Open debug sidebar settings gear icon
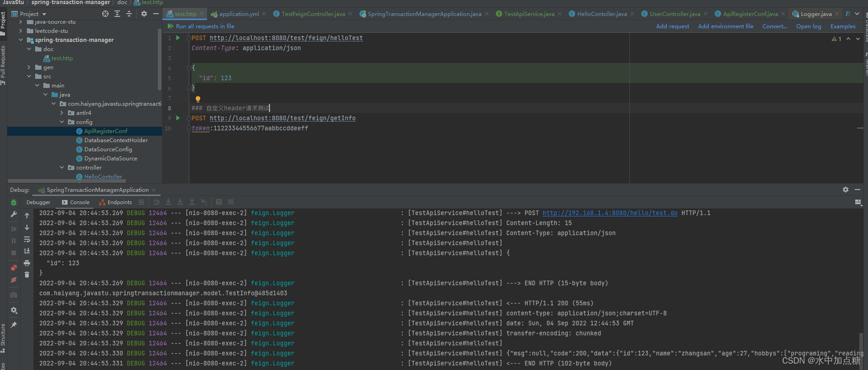 coord(14,310)
